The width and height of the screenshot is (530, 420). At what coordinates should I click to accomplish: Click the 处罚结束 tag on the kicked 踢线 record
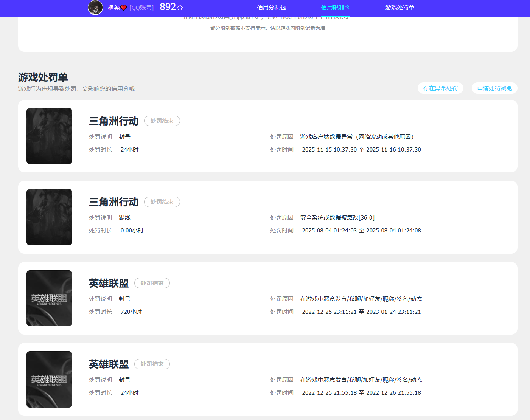click(x=162, y=201)
